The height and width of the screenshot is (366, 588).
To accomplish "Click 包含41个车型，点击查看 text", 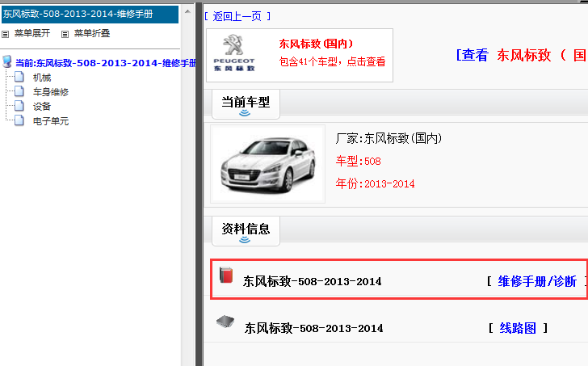I will click(x=332, y=61).
